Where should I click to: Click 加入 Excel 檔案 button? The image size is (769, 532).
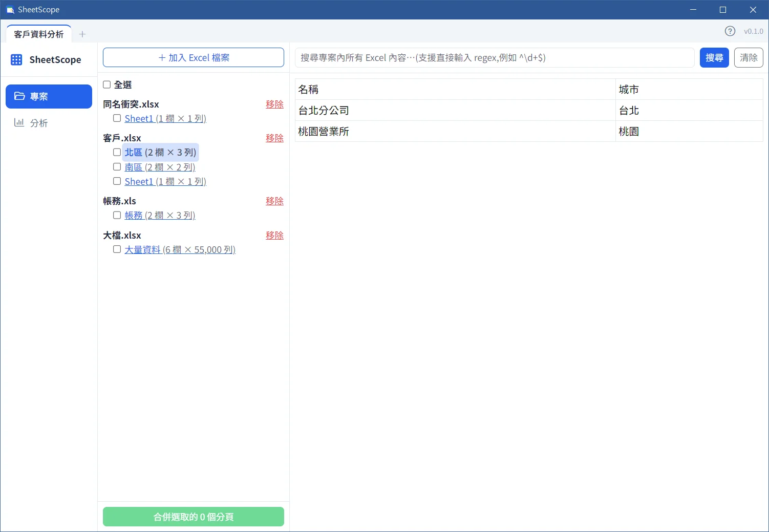pyautogui.click(x=194, y=57)
